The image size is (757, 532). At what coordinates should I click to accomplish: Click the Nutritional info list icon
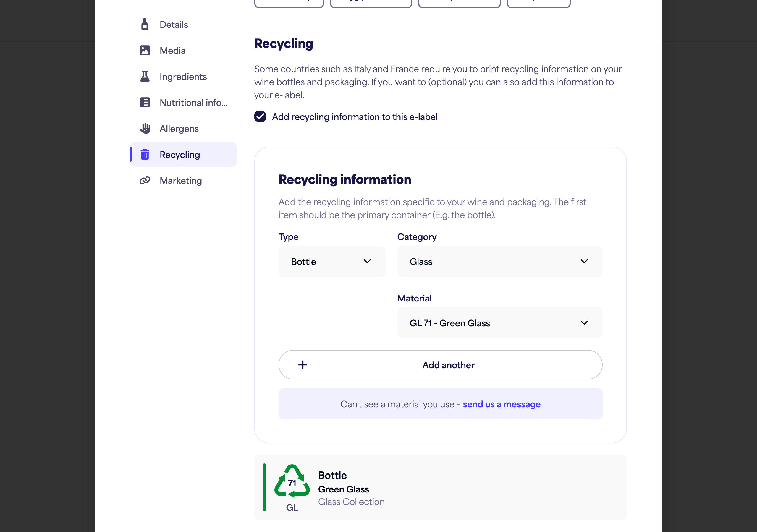pyautogui.click(x=145, y=102)
